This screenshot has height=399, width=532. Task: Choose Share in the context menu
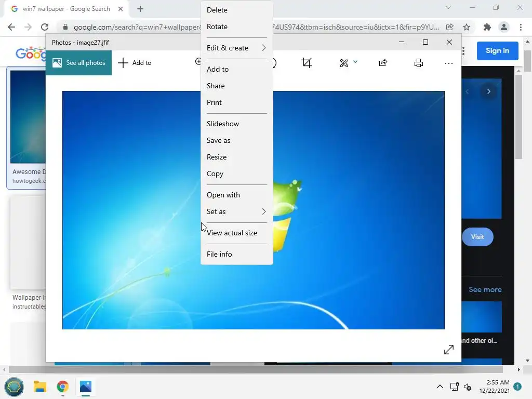coord(237,86)
